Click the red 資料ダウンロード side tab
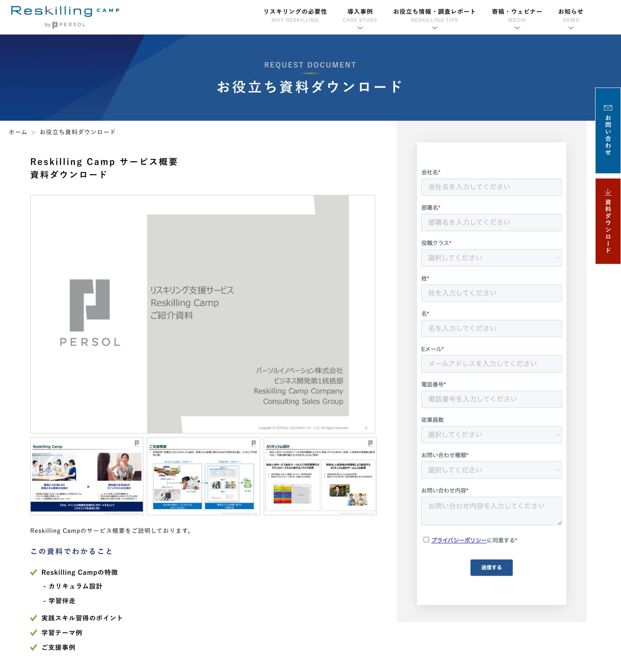Screen dimensions: 621x672 click(x=608, y=221)
